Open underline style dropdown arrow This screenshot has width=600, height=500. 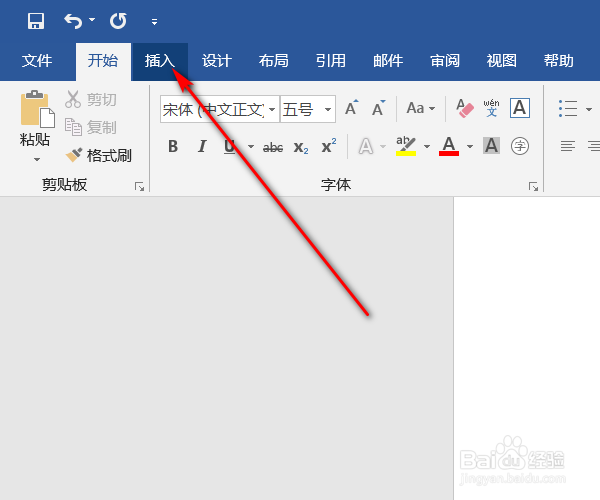tap(251, 146)
